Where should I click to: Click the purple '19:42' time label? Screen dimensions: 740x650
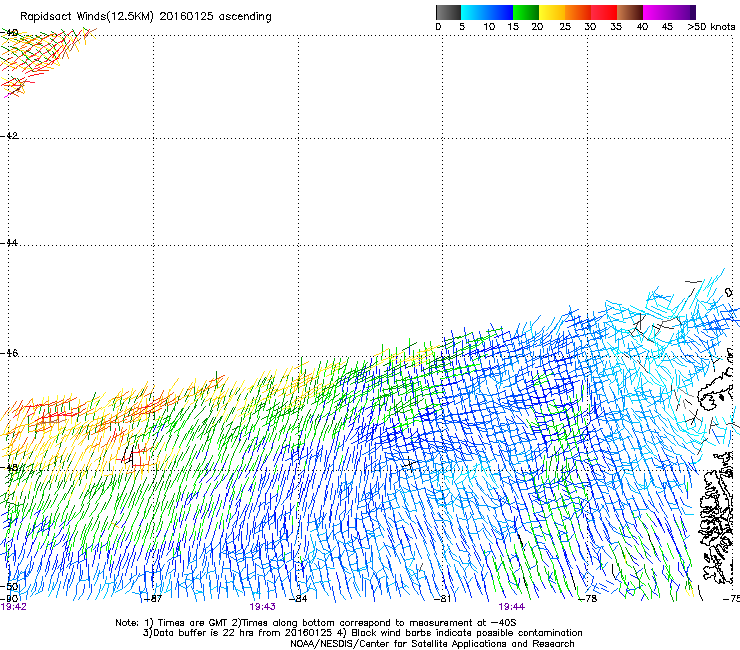[x=14, y=607]
